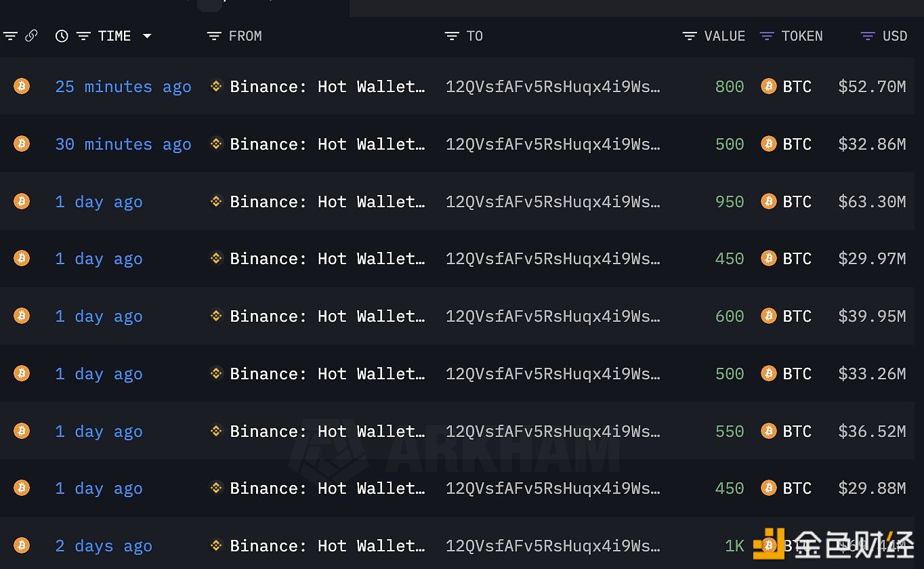The height and width of the screenshot is (569, 924).
Task: Click the Binance logo in the 30 minutes ago row
Action: pyautogui.click(x=216, y=144)
